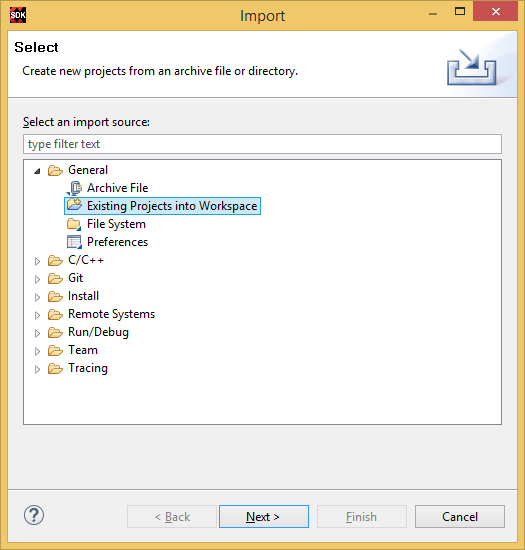
Task: Click the disabled Finish button
Action: pyautogui.click(x=362, y=516)
